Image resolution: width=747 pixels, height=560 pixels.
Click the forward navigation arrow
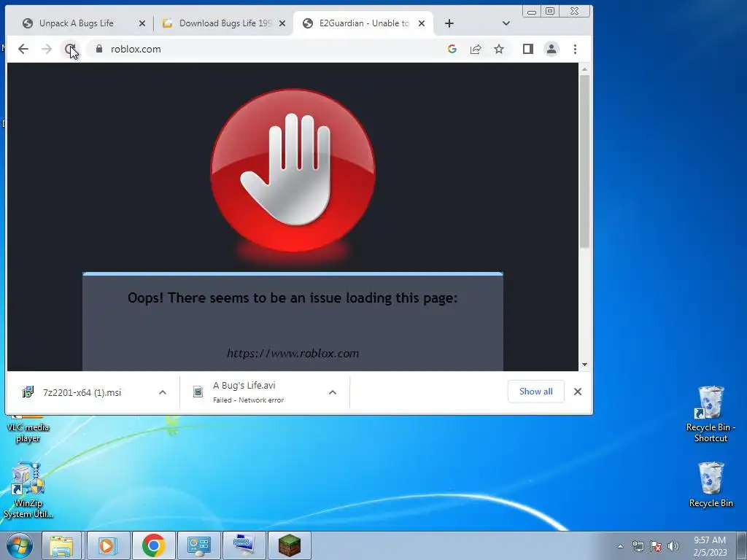pyautogui.click(x=46, y=49)
